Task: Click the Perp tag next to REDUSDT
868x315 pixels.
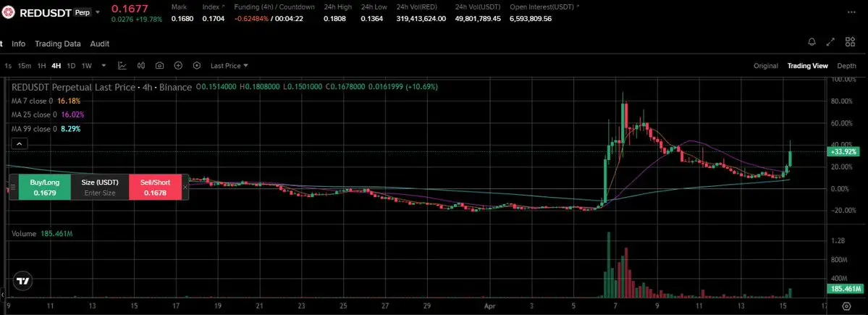Action: 81,12
